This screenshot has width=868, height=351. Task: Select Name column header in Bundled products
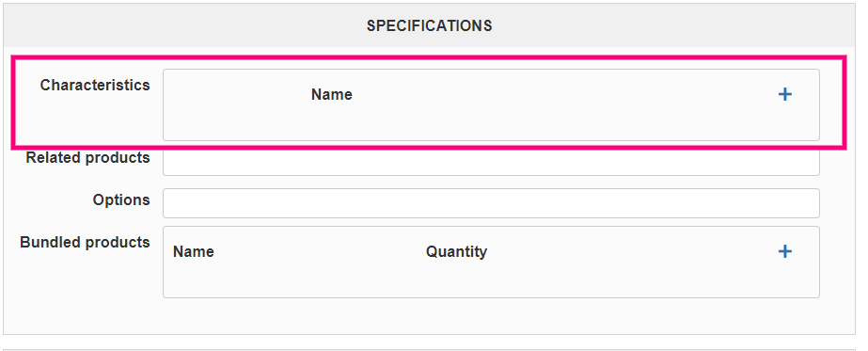193,252
